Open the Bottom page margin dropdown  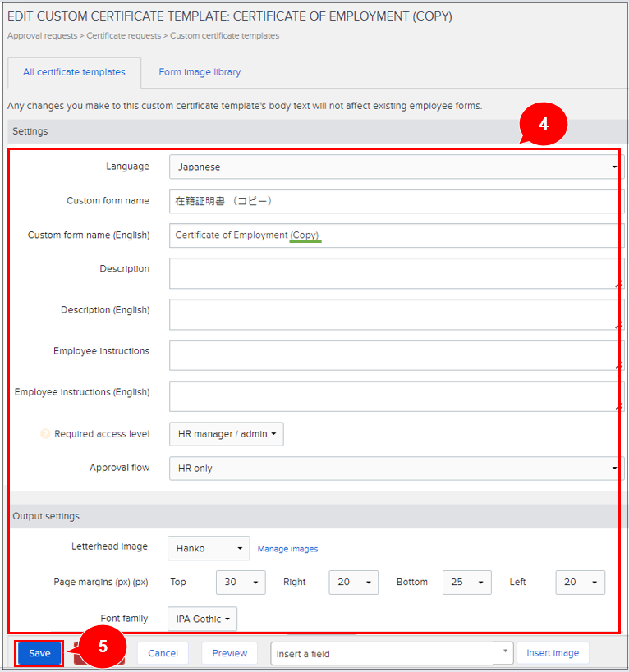[466, 582]
